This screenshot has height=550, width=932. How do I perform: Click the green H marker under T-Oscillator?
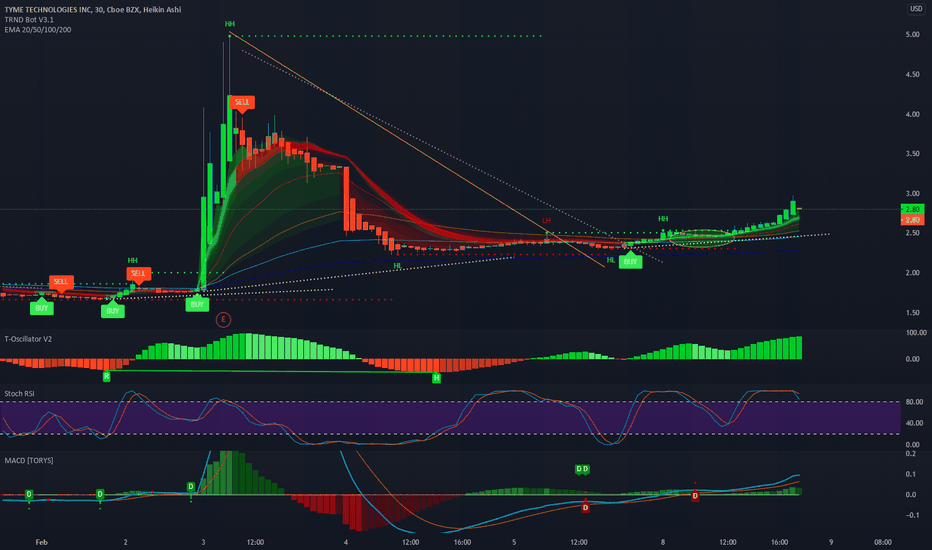pos(436,378)
